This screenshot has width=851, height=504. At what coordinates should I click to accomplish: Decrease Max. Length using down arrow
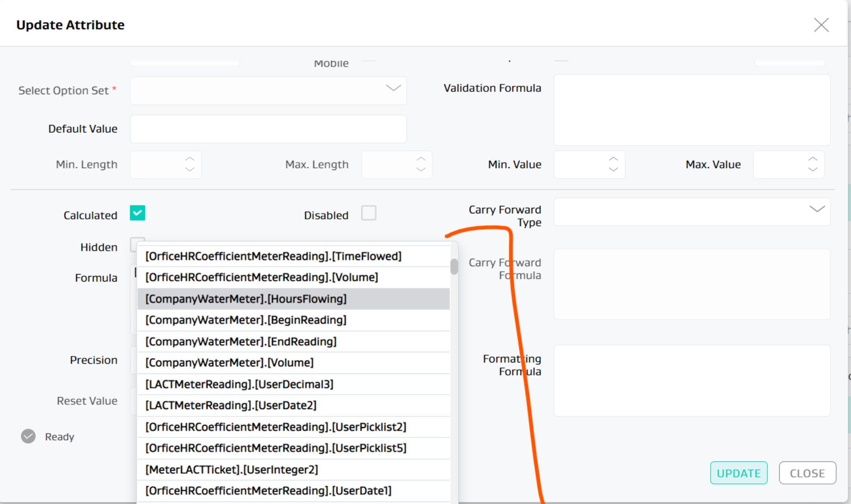(x=421, y=170)
